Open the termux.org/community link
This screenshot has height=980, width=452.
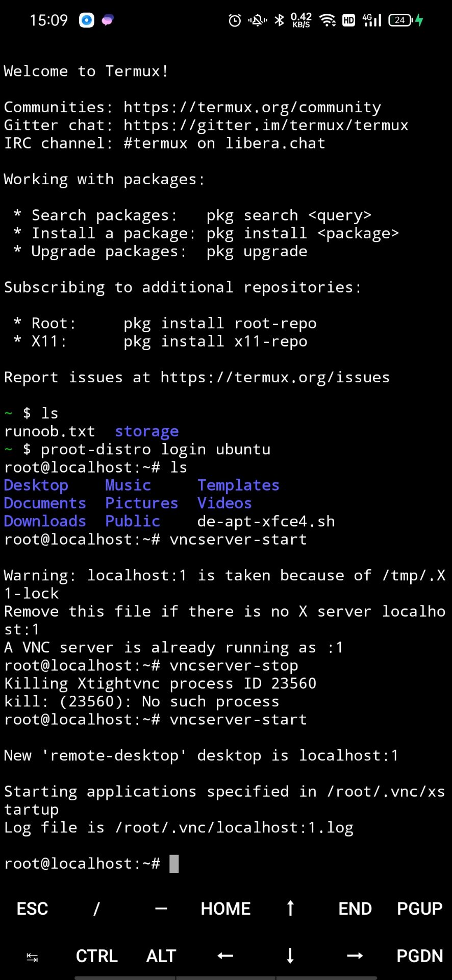(252, 107)
